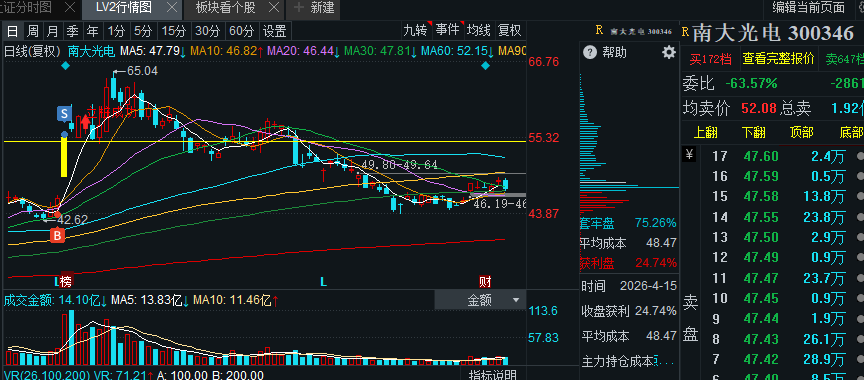This screenshot has width=864, height=380.
Task: Click the ¥ icon beside the sell queue
Action: [689, 154]
